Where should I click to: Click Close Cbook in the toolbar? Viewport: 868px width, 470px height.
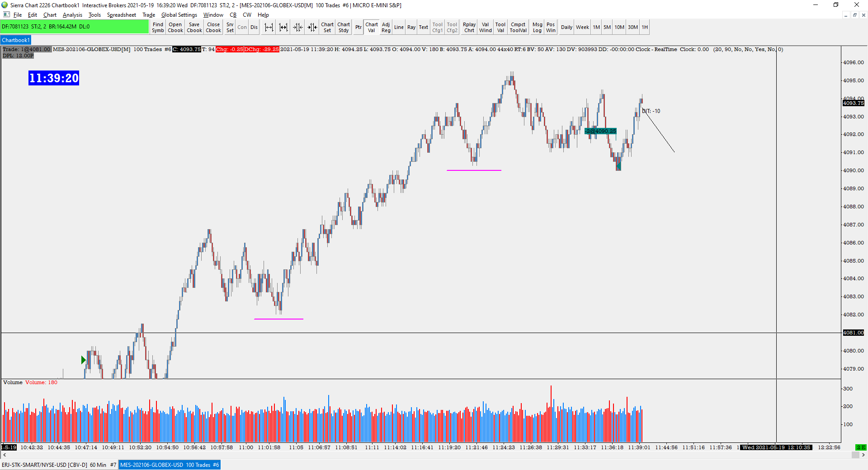[x=213, y=27]
